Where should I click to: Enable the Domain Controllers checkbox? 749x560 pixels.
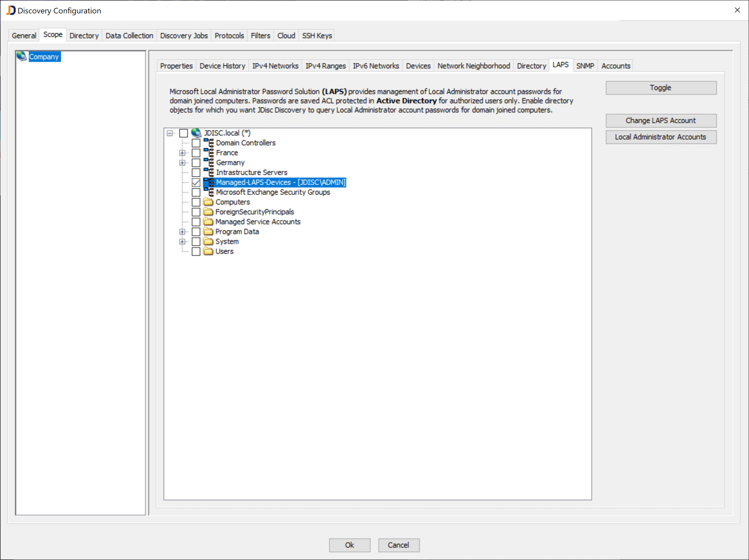(x=196, y=143)
